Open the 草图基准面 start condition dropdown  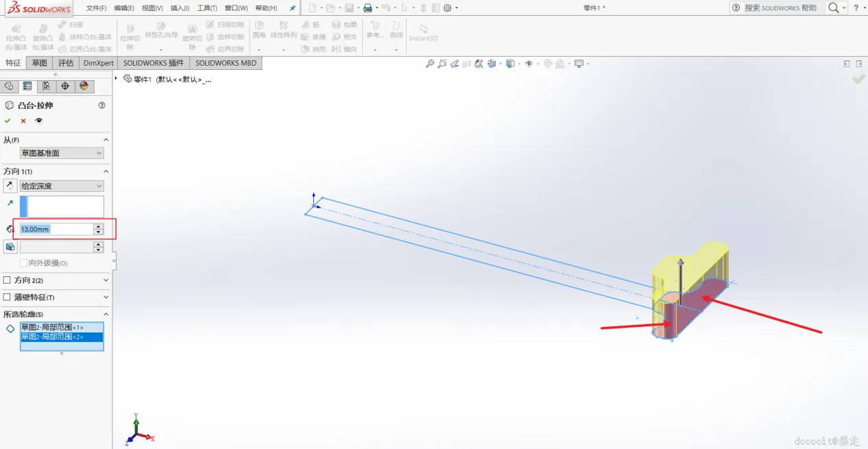coord(62,153)
